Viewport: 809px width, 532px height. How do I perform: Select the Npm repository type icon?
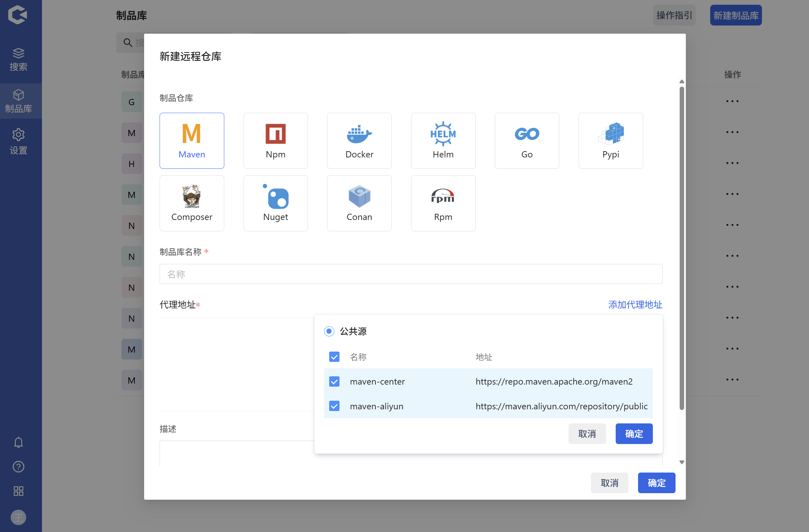pyautogui.click(x=276, y=134)
